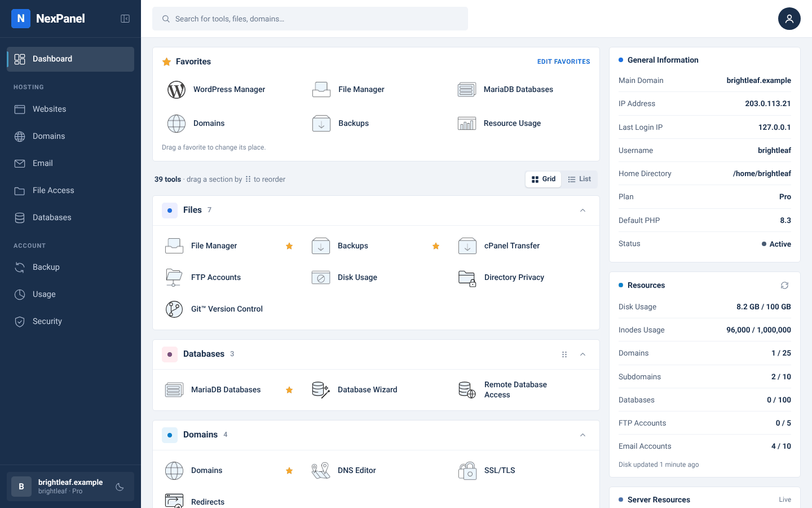Refresh the Resources panel

coord(784,285)
